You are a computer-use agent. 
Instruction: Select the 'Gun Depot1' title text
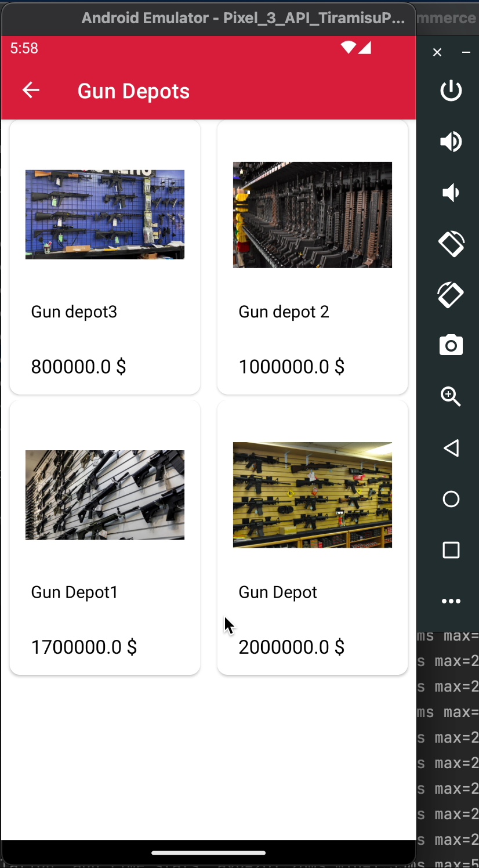point(75,592)
